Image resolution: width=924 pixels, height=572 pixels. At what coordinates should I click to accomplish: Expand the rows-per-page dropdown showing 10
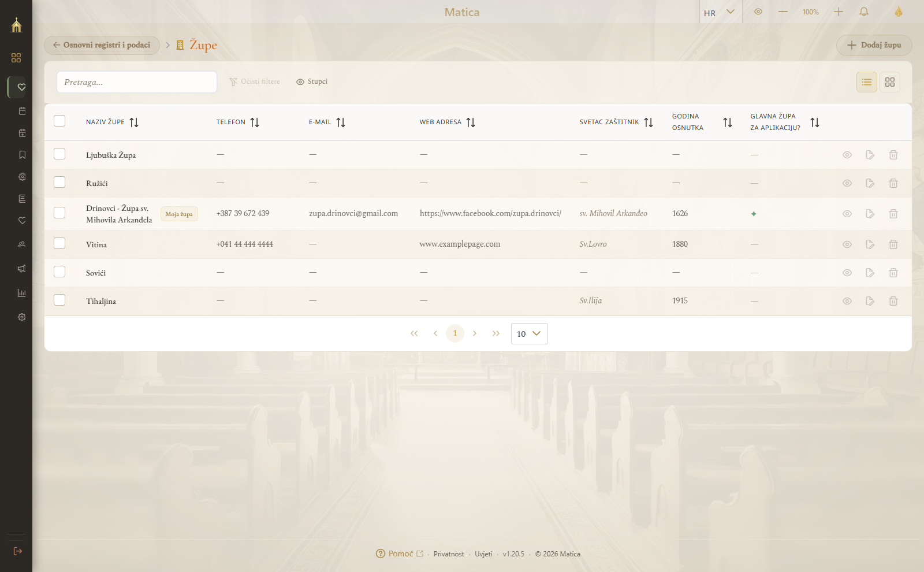tap(530, 333)
